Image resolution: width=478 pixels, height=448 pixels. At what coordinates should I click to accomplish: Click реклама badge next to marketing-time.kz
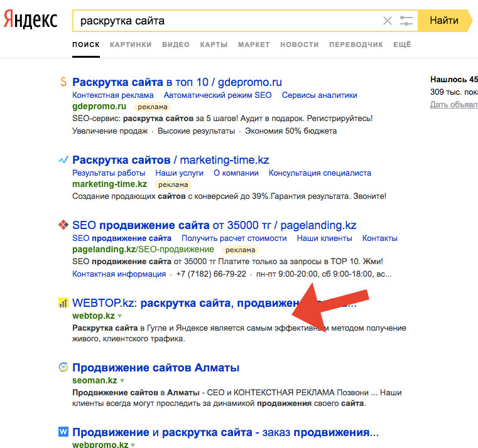[173, 184]
